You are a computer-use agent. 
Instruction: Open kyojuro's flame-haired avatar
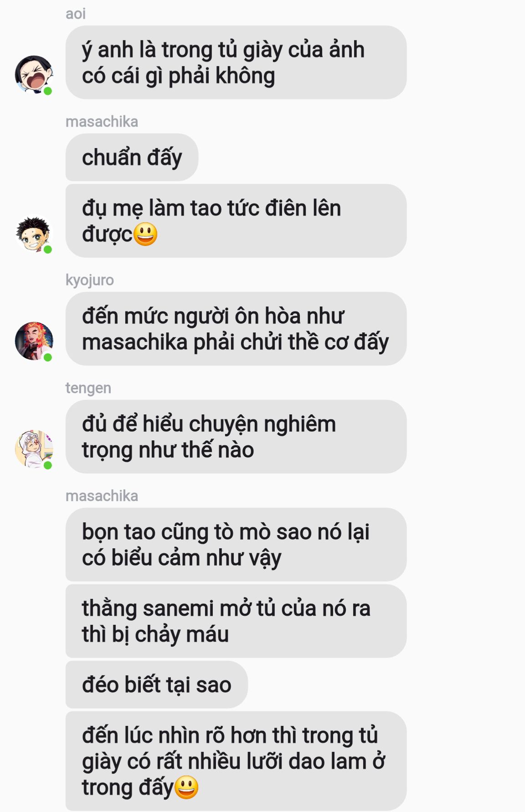(x=34, y=341)
